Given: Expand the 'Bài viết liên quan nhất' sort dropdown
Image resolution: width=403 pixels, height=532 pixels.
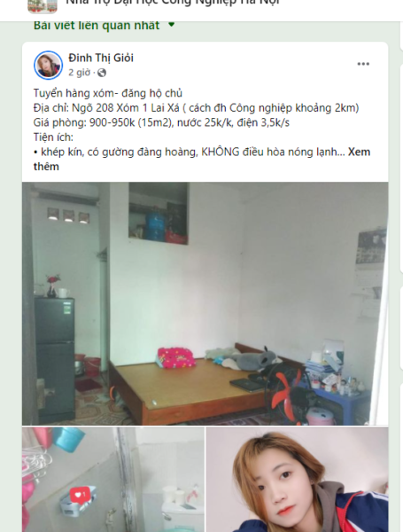Looking at the screenshot, I should [104, 25].
